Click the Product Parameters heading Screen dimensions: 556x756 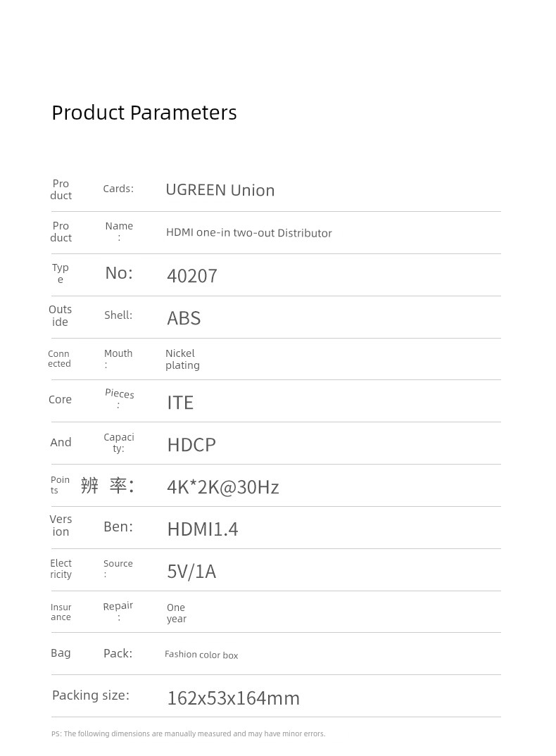coord(144,113)
